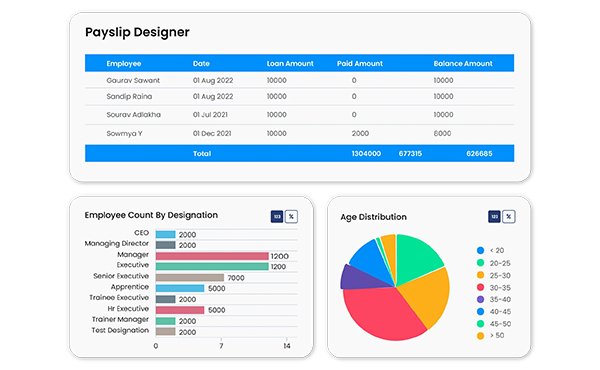
Task: Click the total value 1304000
Action: coord(366,153)
